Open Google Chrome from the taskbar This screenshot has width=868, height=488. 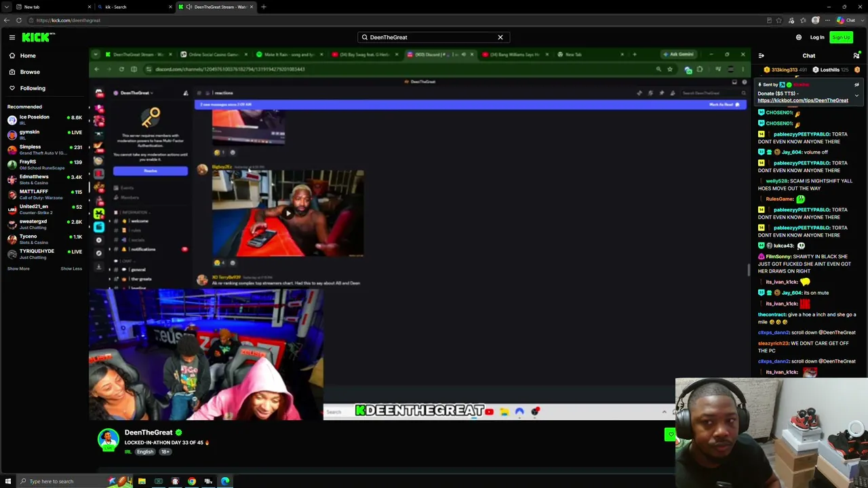point(192,481)
